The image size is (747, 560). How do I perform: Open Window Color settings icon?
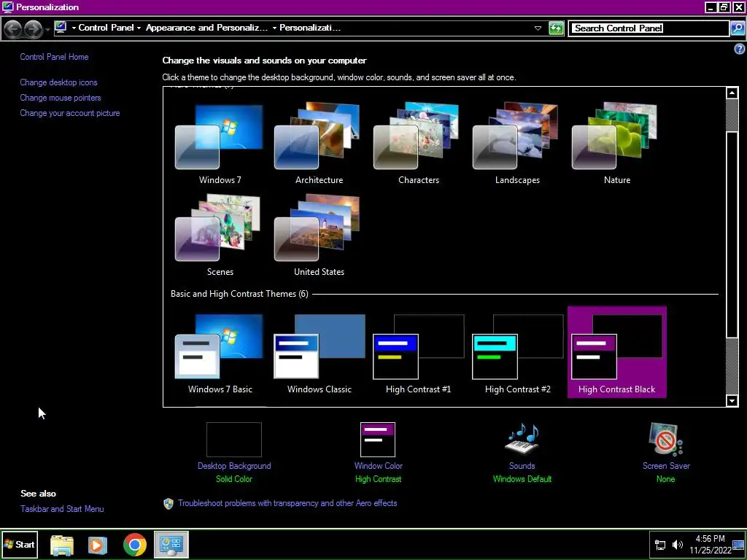(378, 440)
